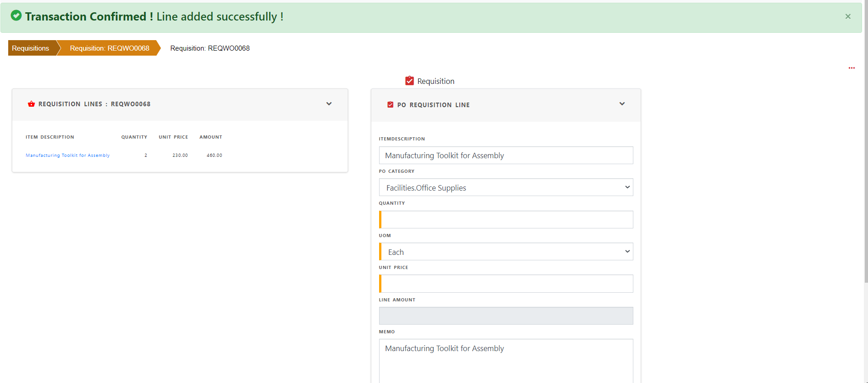Screen dimensions: 868x383
Task: Click the page vertical scrollbar
Action: click(x=866, y=141)
